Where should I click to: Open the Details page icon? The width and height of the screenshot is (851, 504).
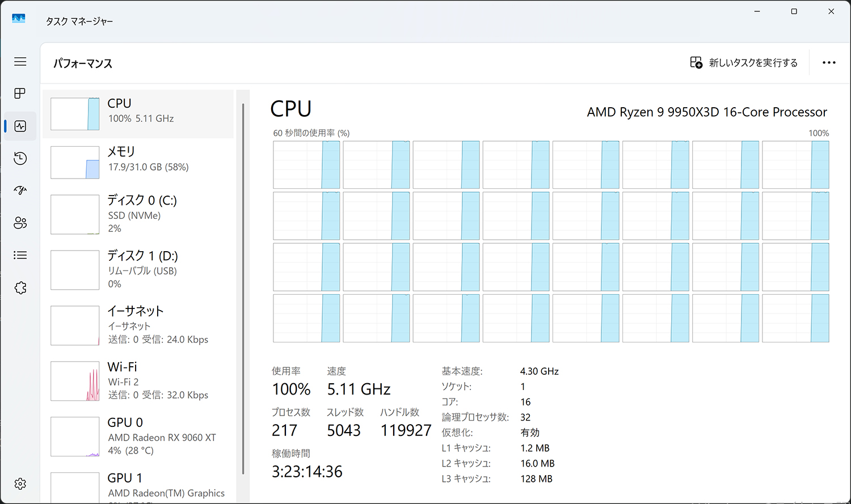(x=20, y=255)
